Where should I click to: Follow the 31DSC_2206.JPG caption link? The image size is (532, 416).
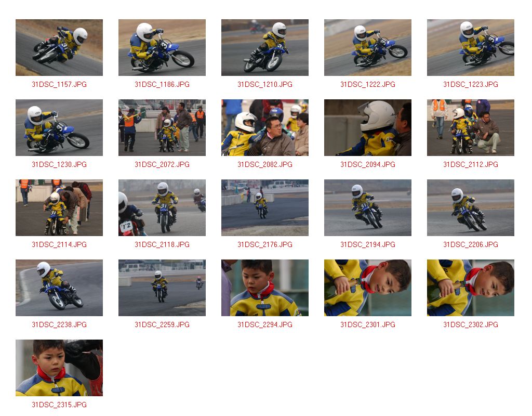(471, 245)
